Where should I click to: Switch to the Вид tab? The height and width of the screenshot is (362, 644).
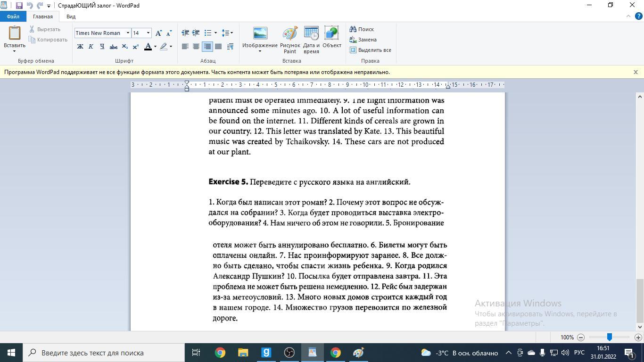(x=71, y=16)
